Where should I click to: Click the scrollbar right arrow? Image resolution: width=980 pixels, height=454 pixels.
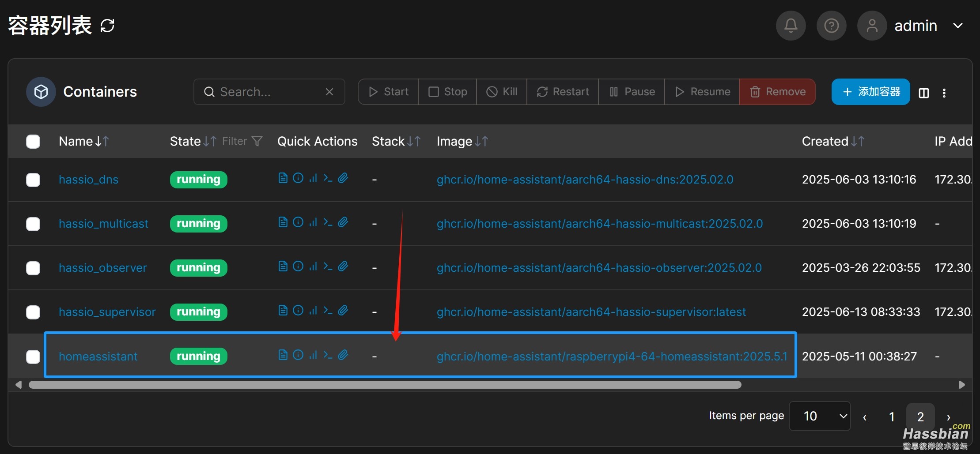[961, 385]
